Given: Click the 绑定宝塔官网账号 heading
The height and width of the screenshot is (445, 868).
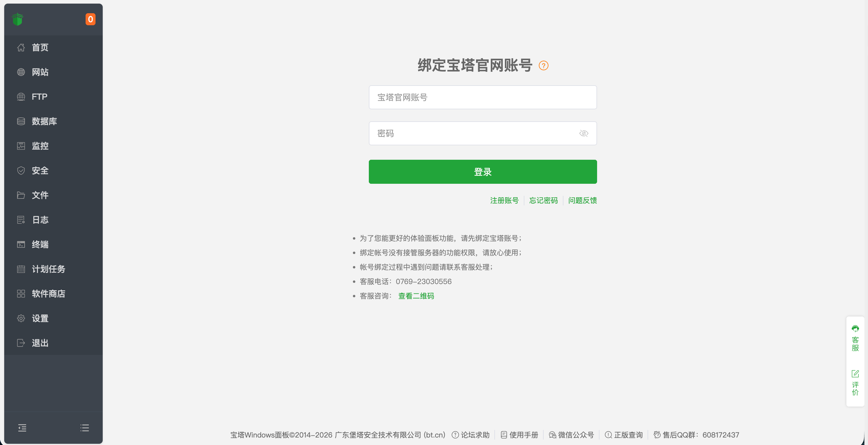Looking at the screenshot, I should pos(475,65).
